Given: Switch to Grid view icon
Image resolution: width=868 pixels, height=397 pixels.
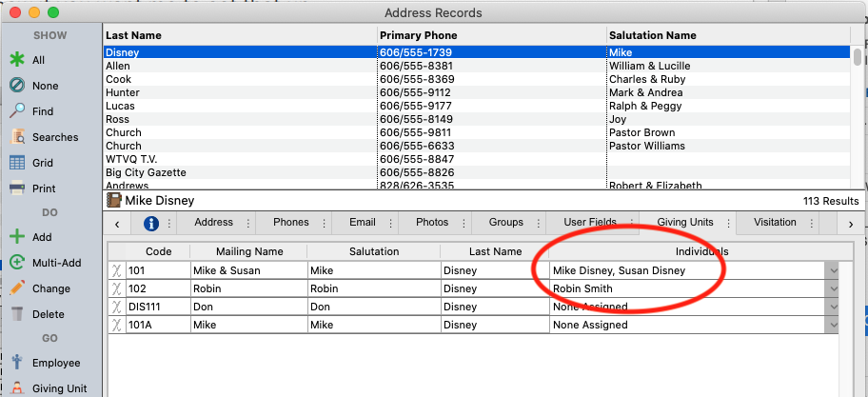Looking at the screenshot, I should 17,163.
